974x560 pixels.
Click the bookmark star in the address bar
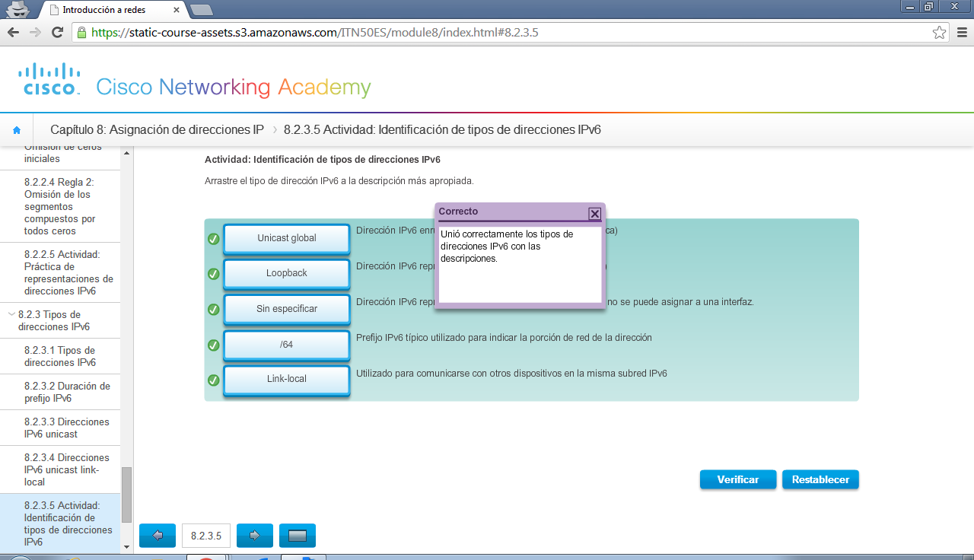pyautogui.click(x=938, y=33)
